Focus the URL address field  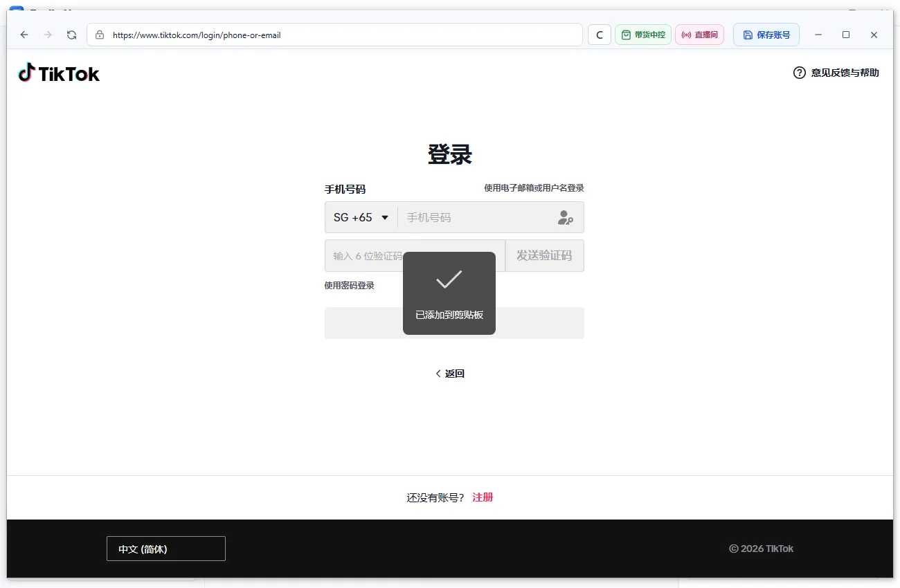(334, 35)
